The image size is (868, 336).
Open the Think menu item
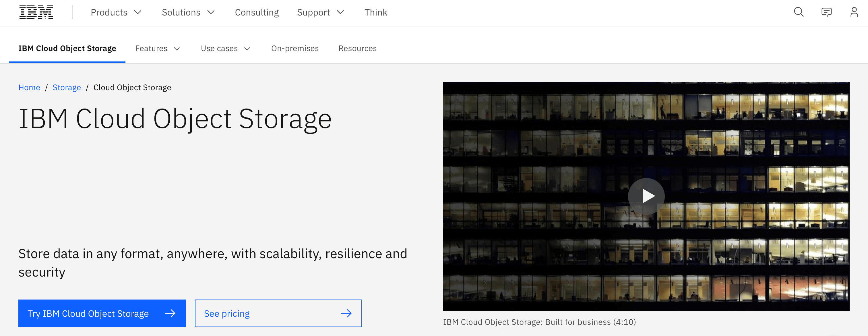click(376, 12)
